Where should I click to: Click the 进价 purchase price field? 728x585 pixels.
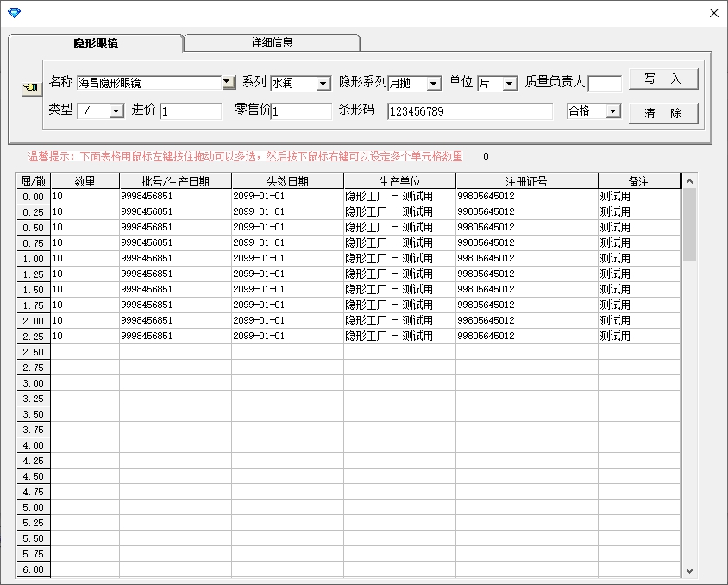pyautogui.click(x=191, y=111)
